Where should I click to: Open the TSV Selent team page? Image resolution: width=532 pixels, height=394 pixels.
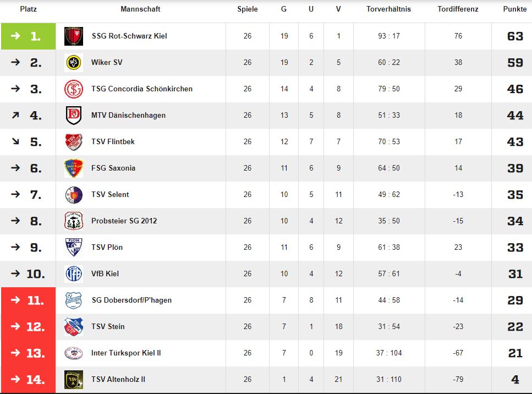click(110, 194)
